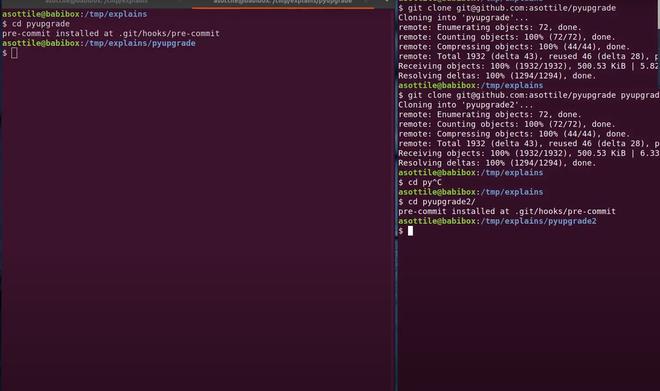Click the 'cd py^C' cancelled command line
This screenshot has height=391, width=660.
[x=425, y=182]
